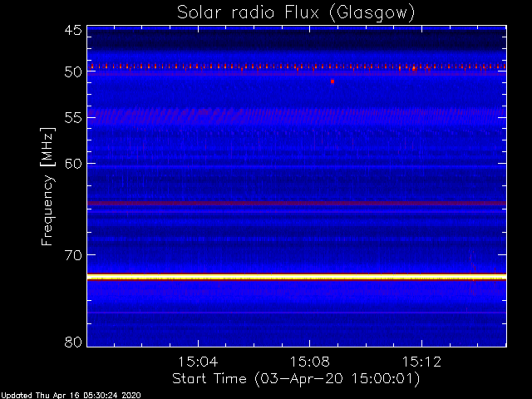Click the 55 frequency tick label
This screenshot has width=532, height=399.
73,118
